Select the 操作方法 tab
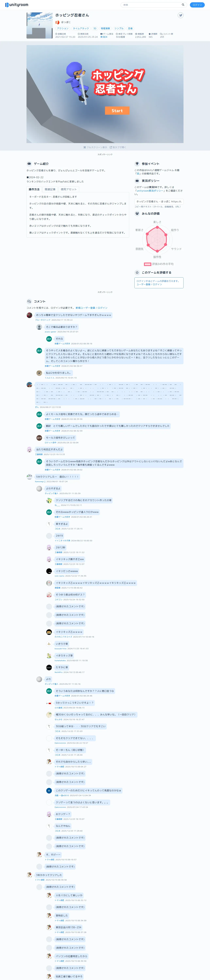Viewport: 210px width, 980px height. [34, 189]
